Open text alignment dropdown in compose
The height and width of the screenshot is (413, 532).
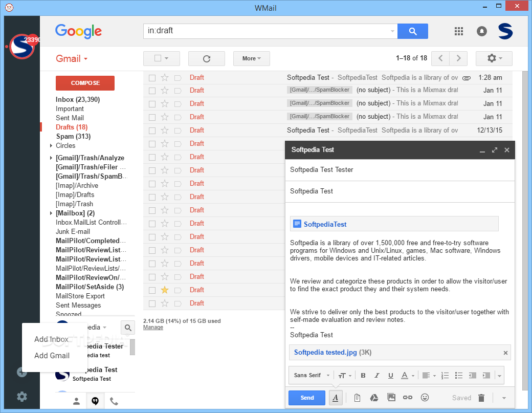coord(429,375)
